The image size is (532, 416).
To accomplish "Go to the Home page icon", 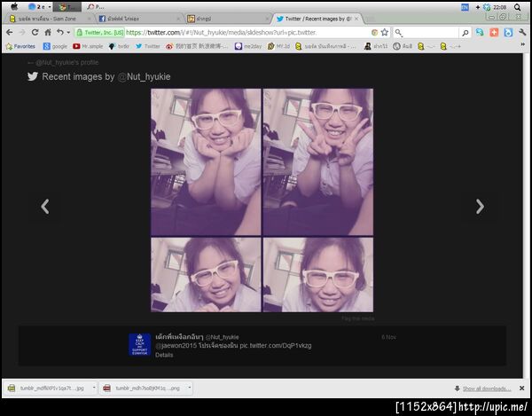I will click(x=48, y=32).
